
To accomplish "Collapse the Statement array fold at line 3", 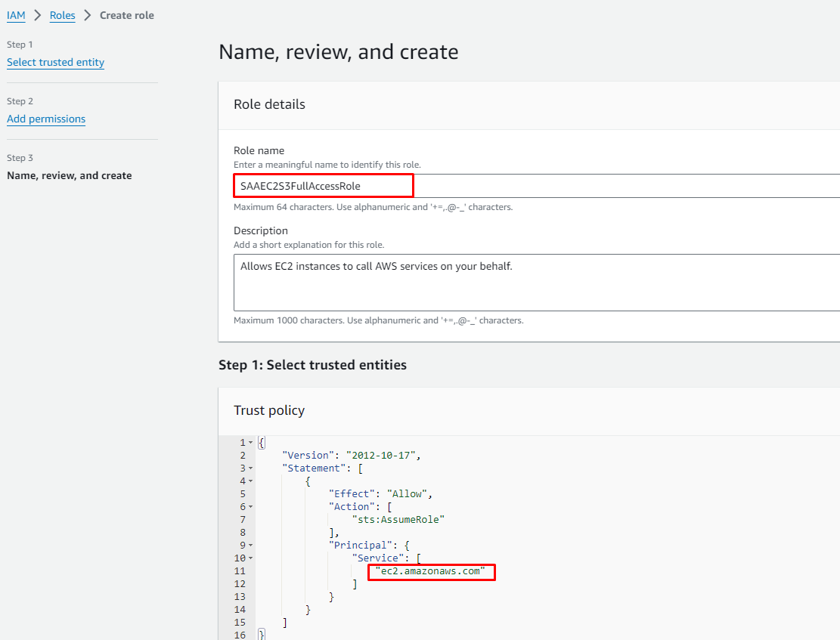I will click(x=251, y=468).
